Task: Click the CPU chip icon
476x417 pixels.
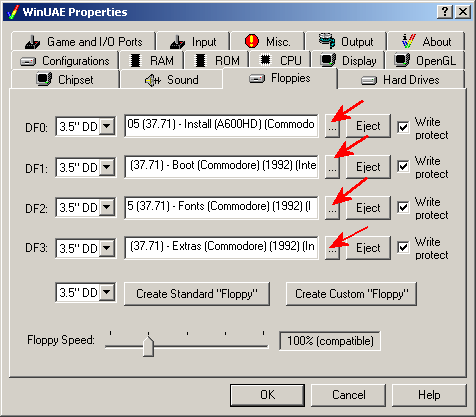Action: 265,60
